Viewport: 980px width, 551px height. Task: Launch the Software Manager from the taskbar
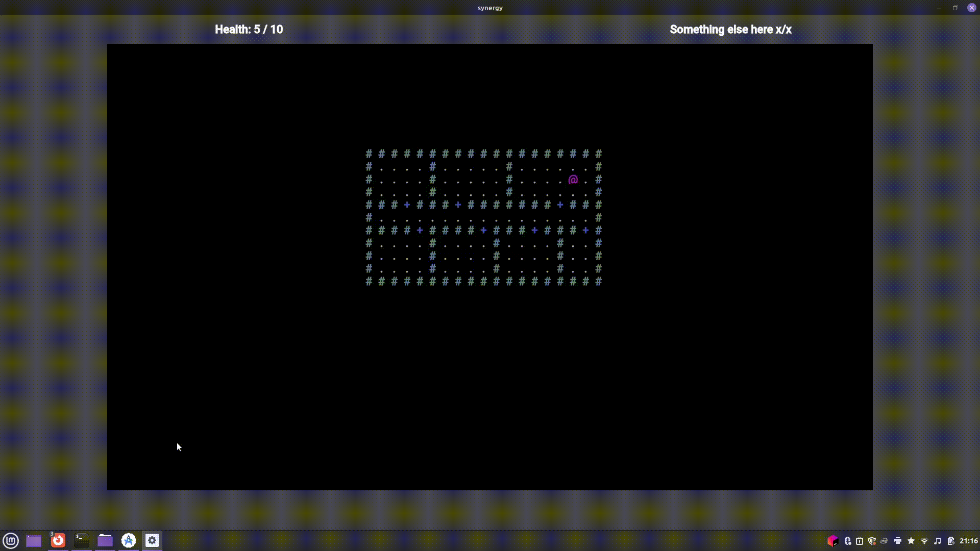pyautogui.click(x=128, y=540)
